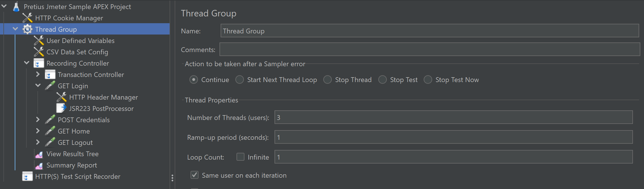644x189 pixels.
Task: Click the HTTP Cookie Manager wrench icon
Action: (27, 18)
